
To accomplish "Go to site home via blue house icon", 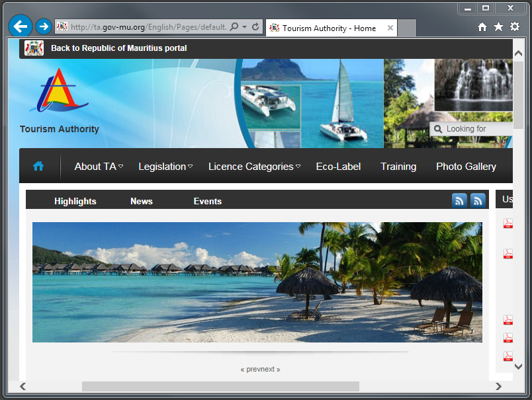I will pos(38,166).
